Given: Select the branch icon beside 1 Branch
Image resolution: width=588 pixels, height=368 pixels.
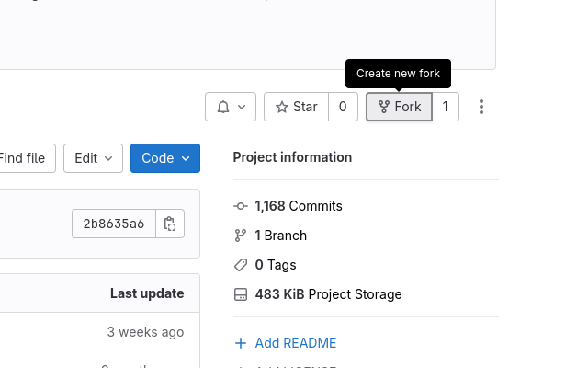Looking at the screenshot, I should point(241,236).
